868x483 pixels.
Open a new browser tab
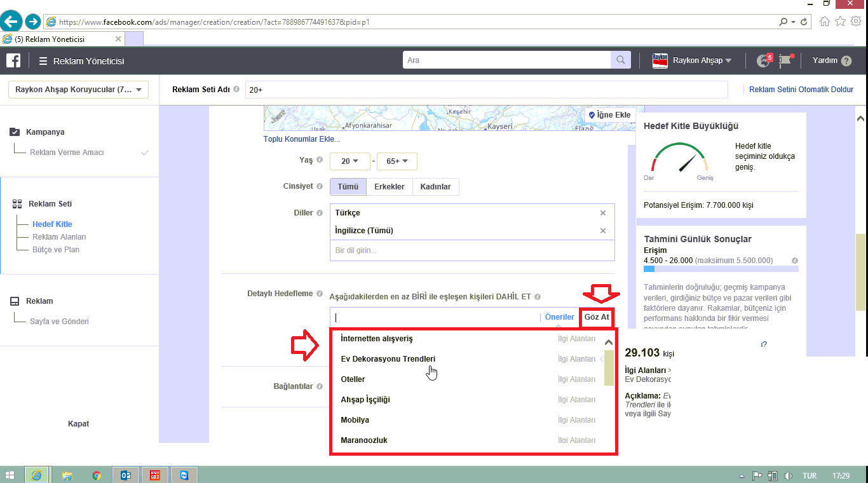[134, 39]
